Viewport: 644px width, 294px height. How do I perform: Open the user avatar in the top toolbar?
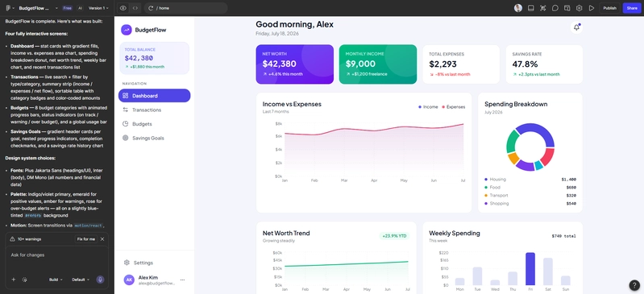518,8
